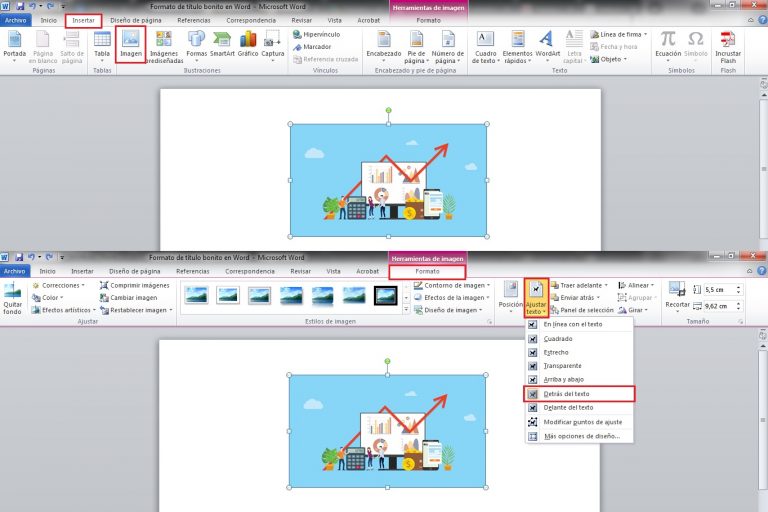This screenshot has height=512, width=768.
Task: Select the Recortar crop tool
Action: [x=678, y=296]
